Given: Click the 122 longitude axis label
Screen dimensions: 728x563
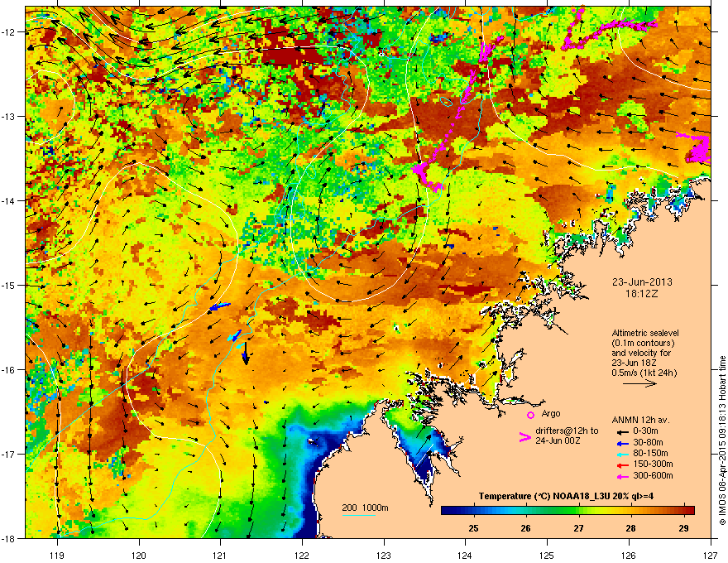Looking at the screenshot, I should tap(302, 555).
